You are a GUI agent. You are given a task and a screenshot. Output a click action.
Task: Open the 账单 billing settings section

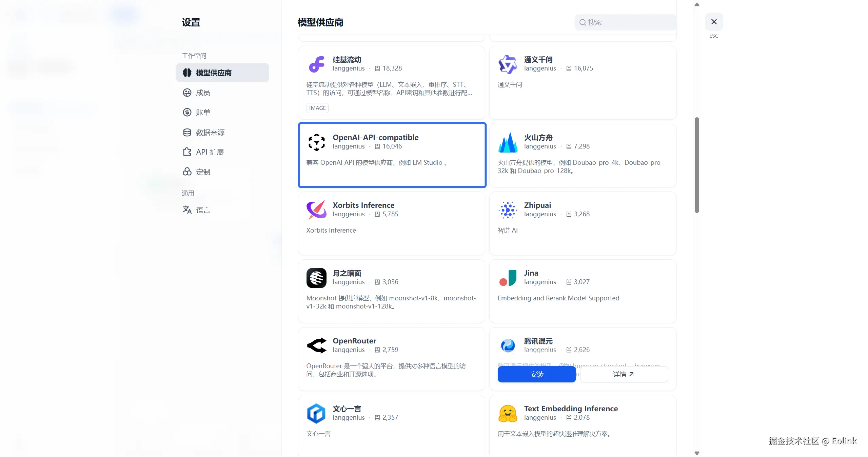(x=203, y=112)
